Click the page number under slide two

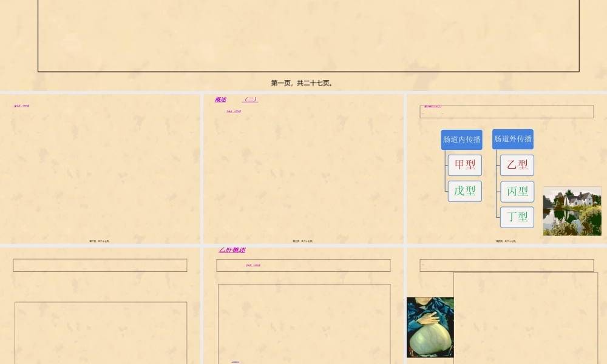100,240
